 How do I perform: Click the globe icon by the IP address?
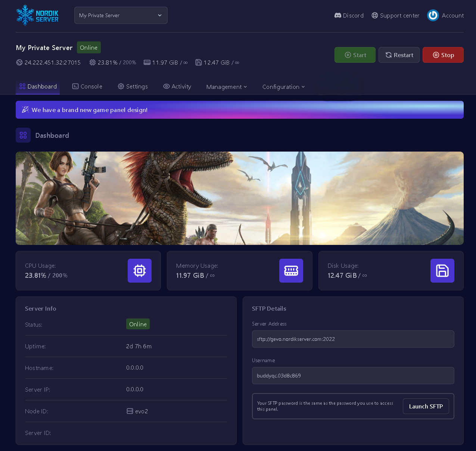19,62
